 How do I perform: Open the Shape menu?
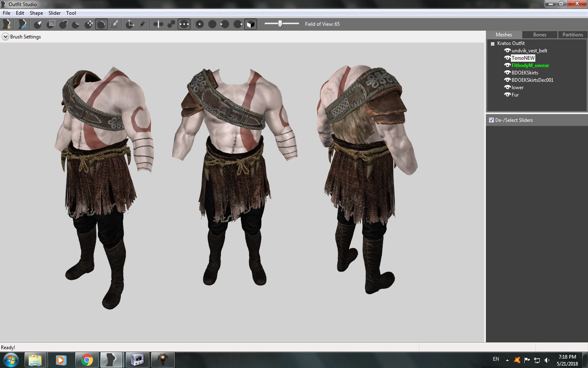[36, 13]
